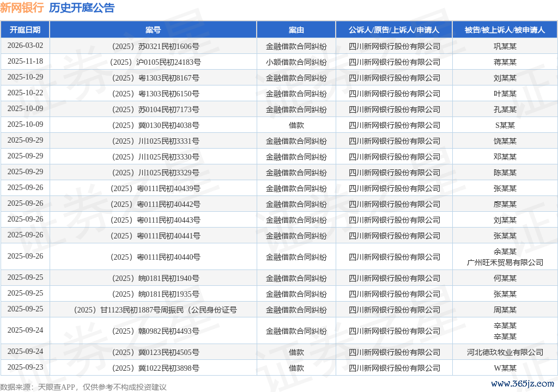Click defendant 河北德玖牧业有限公司
The height and width of the screenshot is (392, 558).
pos(505,352)
